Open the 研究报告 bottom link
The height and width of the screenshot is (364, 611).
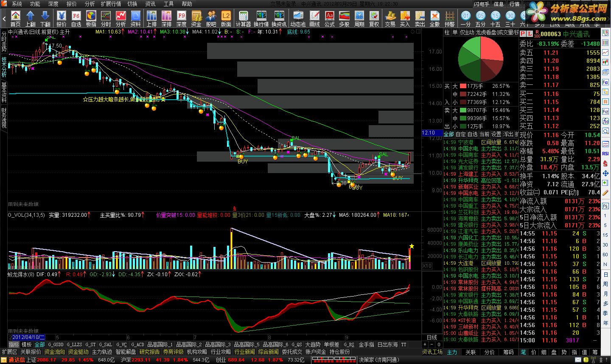pyautogui.click(x=150, y=352)
